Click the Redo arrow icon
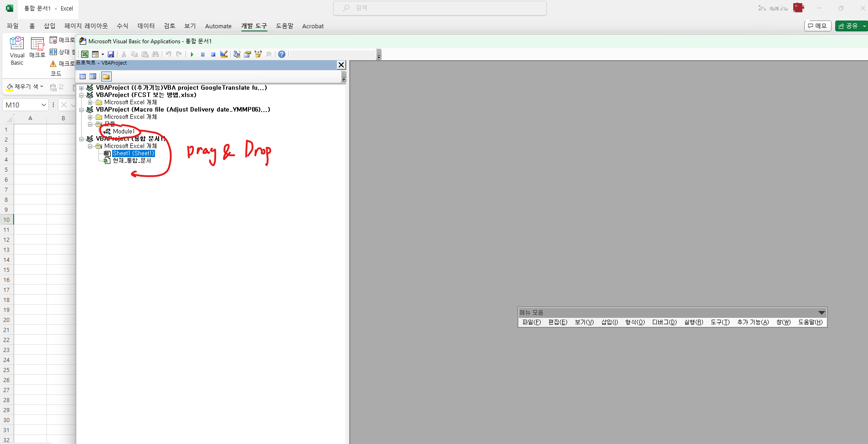The image size is (868, 444). (179, 54)
